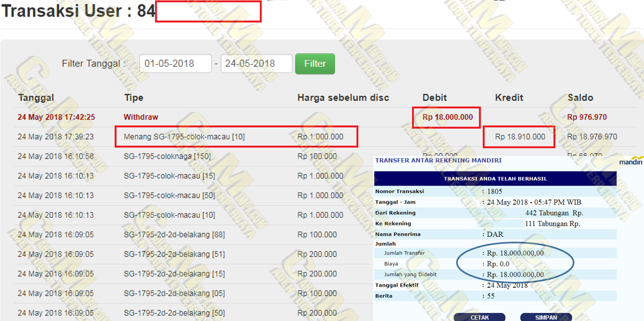Click the Debit column header
Viewport: 644px width, 321px height.
435,98
